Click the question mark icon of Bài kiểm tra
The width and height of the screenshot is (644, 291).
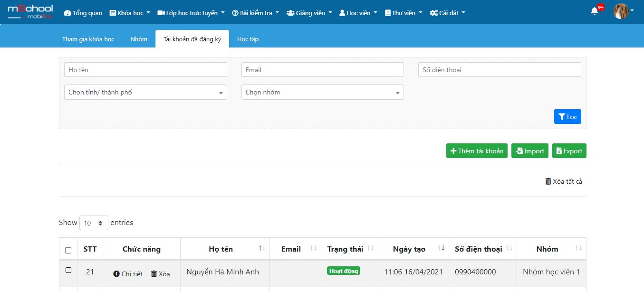pos(235,13)
